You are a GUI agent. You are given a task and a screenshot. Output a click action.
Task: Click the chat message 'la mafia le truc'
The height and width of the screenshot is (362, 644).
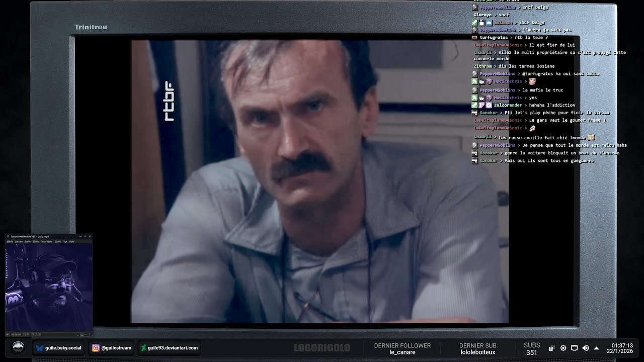(543, 90)
